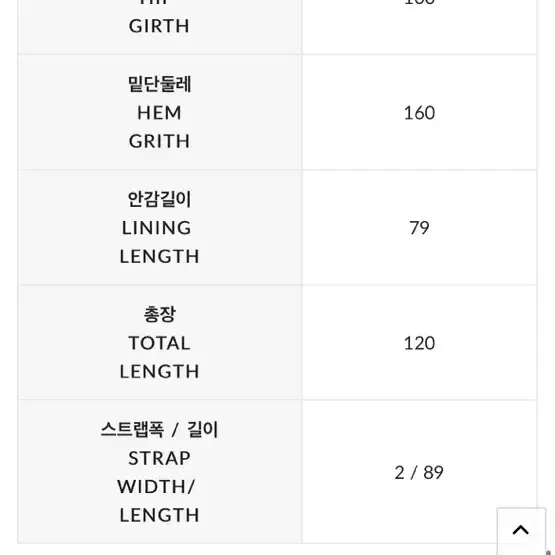
Task: Click the partially visible value above 160
Action: (419, 2)
